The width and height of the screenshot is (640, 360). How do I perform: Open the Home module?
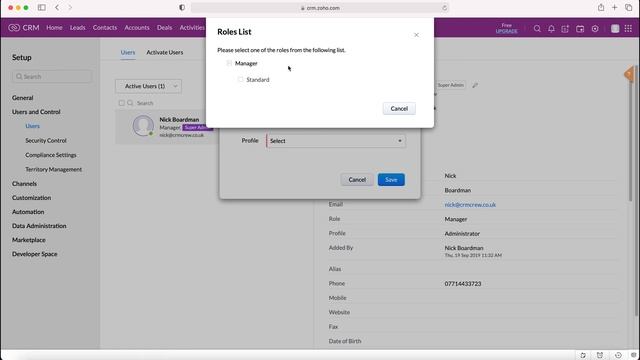[54, 28]
